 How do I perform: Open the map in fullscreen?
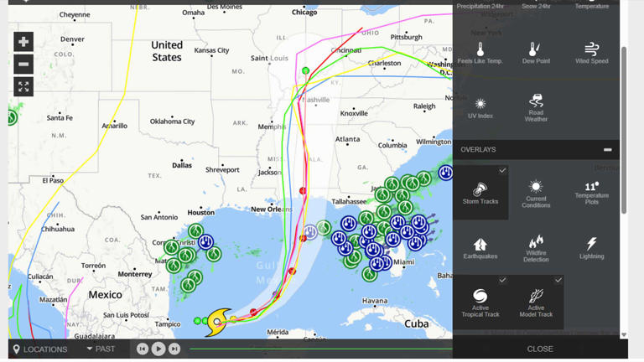click(x=23, y=86)
